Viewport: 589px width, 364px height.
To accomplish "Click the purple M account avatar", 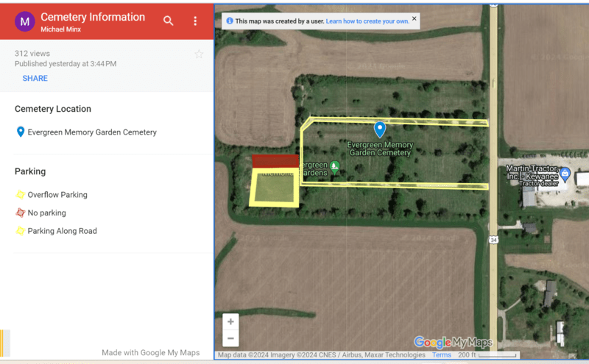I will pos(25,21).
